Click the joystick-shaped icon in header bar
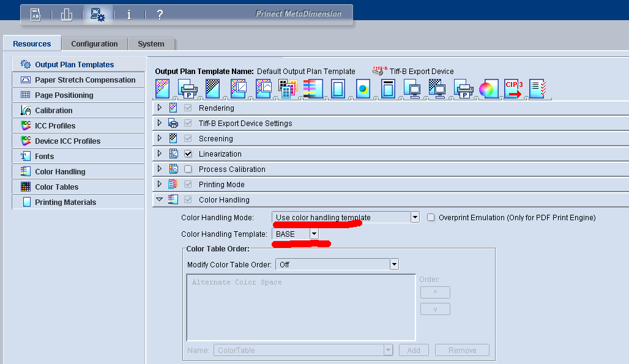 (67, 15)
